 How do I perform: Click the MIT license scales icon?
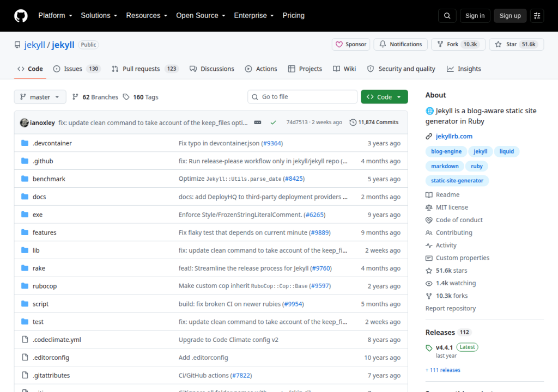tap(429, 207)
